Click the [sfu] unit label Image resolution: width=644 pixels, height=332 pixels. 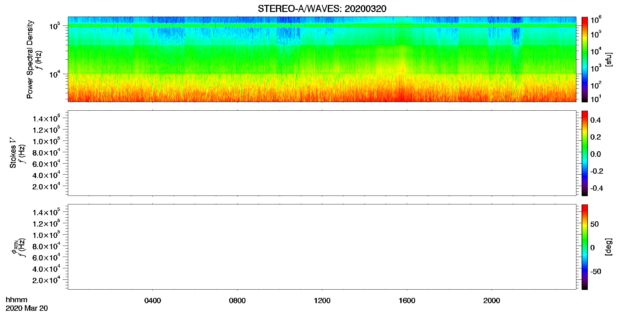coord(608,59)
